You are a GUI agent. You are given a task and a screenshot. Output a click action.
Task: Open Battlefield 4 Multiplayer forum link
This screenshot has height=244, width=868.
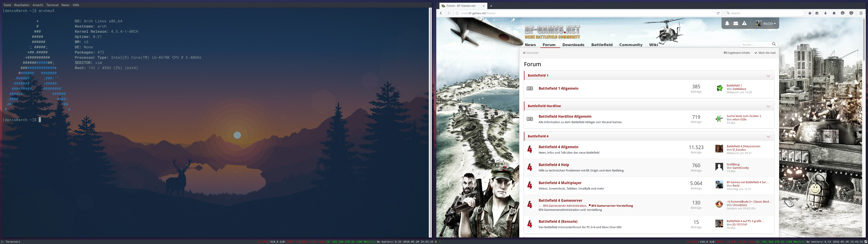(x=560, y=183)
